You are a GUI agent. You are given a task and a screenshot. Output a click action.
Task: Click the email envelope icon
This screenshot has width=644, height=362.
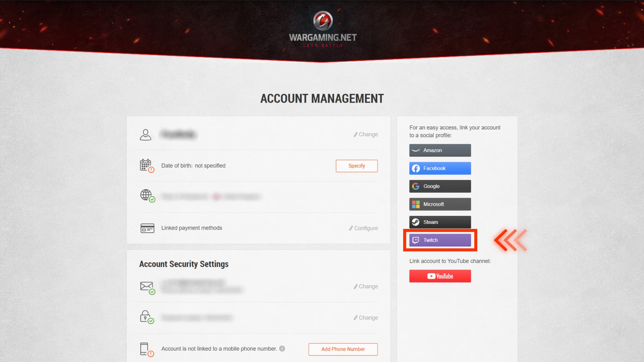pos(148,288)
